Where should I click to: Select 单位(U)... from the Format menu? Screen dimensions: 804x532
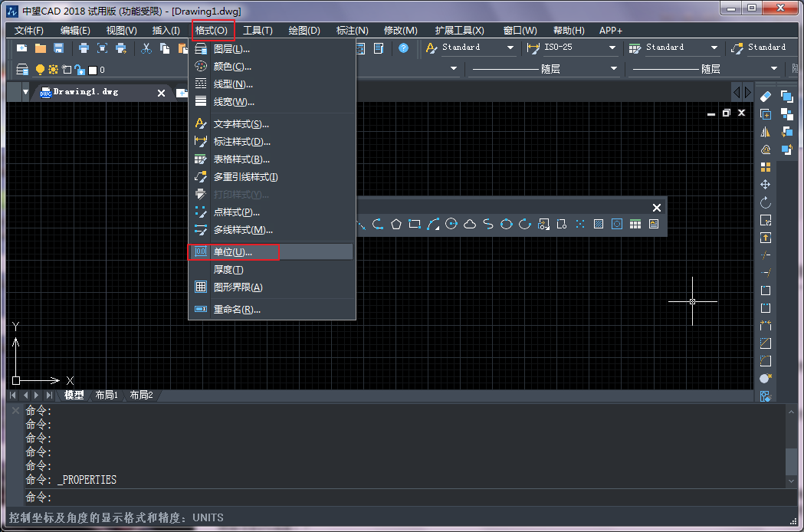tap(233, 251)
